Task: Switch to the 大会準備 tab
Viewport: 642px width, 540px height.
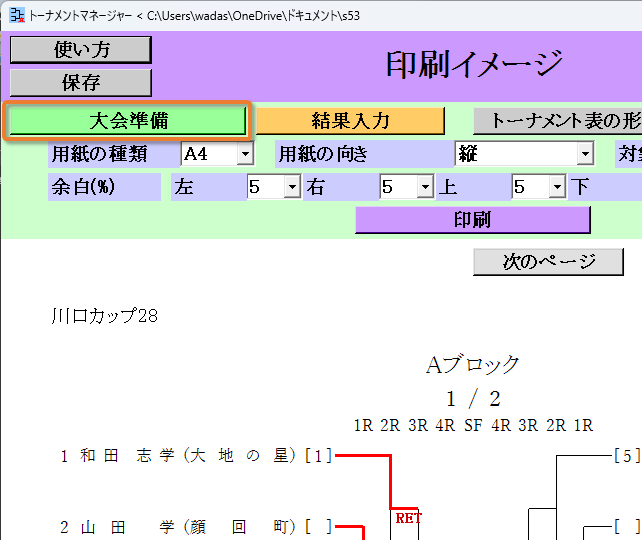Action: point(128,121)
